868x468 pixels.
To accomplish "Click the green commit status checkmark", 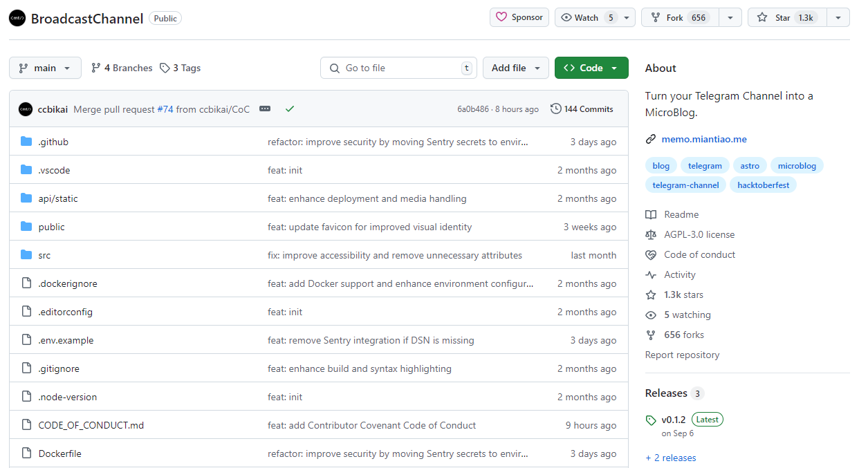I will [290, 109].
